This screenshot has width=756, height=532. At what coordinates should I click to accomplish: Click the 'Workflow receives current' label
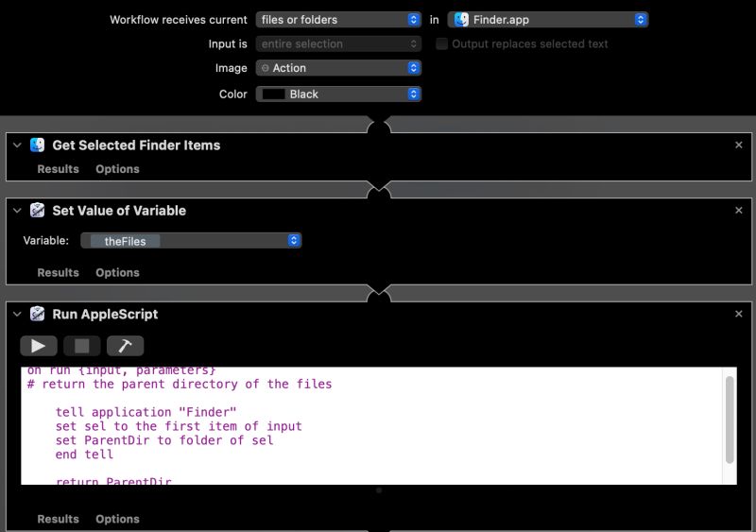[179, 20]
